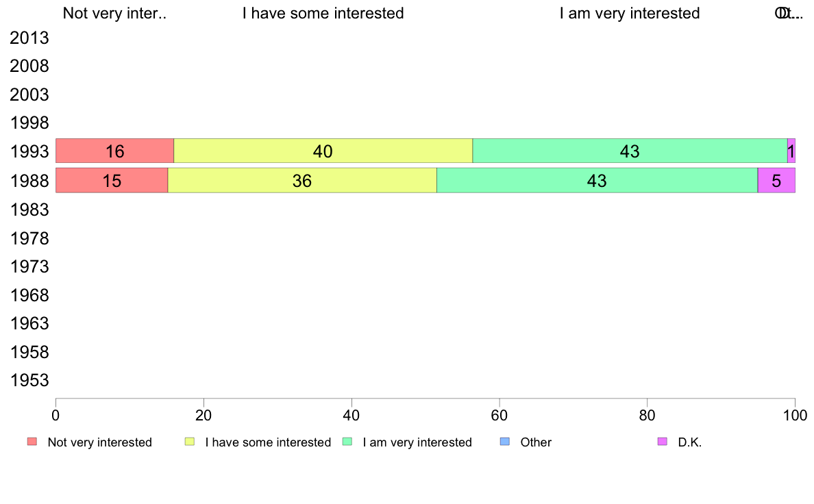Select the 1988 purple D.K. segment showing 5
Screen dimensions: 814x504
[x=776, y=181]
